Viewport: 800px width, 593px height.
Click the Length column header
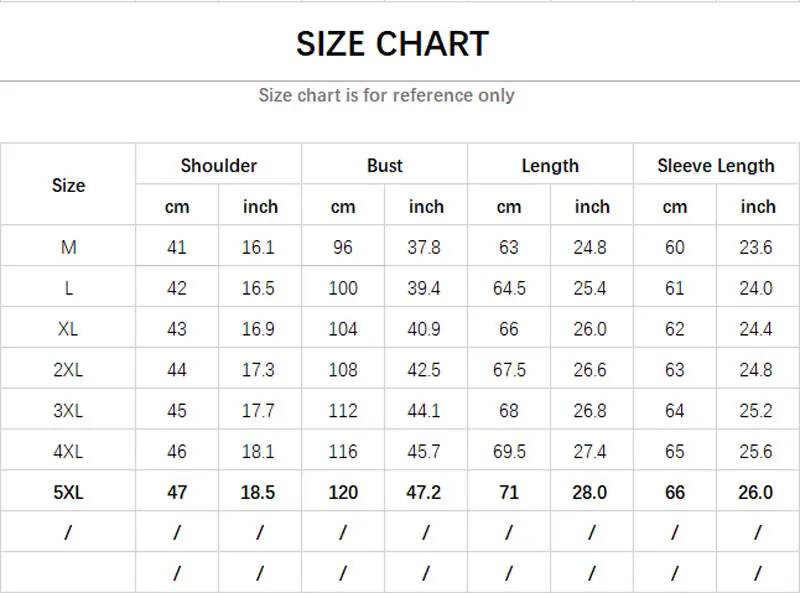coord(550,166)
